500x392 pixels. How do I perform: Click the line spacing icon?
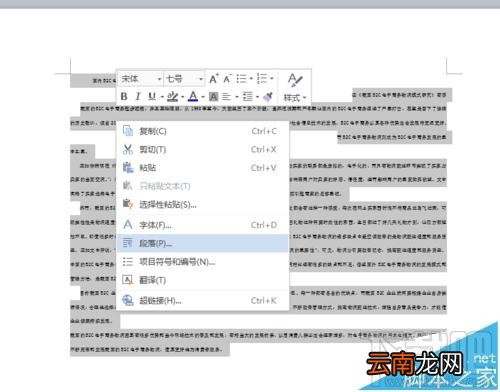pyautogui.click(x=247, y=97)
